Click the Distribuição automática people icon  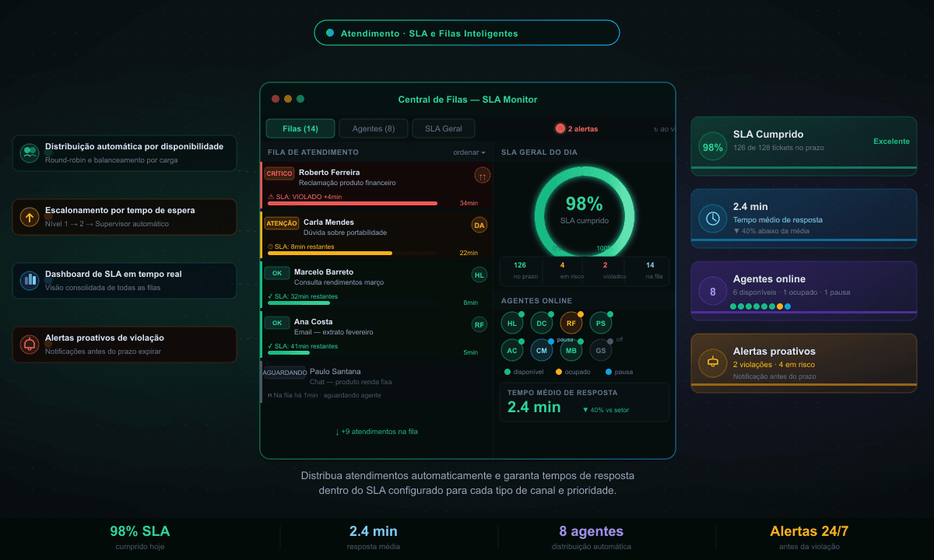30,153
